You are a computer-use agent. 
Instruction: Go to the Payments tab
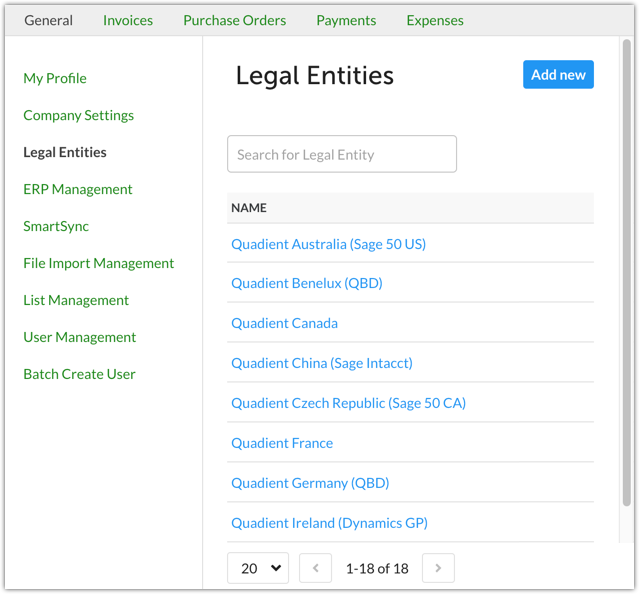(x=346, y=20)
